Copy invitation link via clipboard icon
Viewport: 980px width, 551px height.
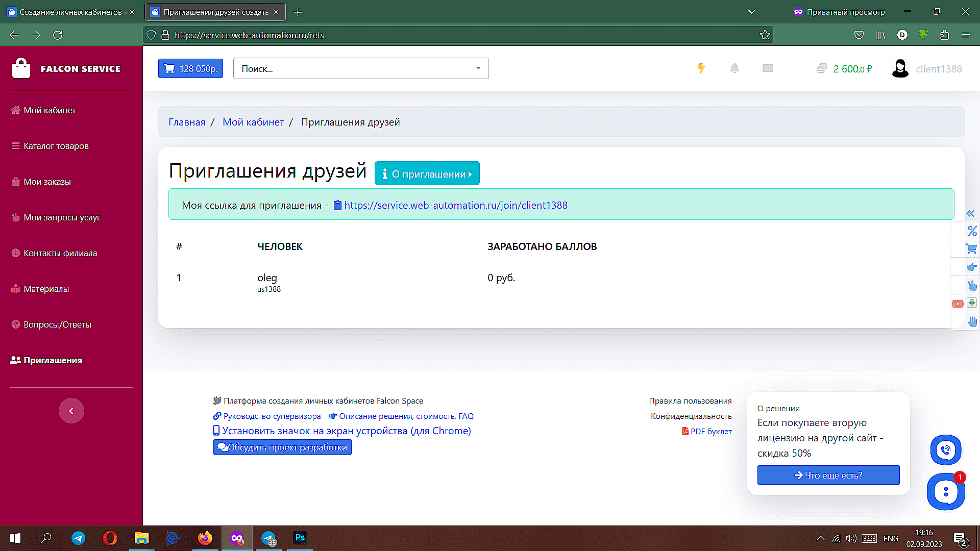(337, 205)
